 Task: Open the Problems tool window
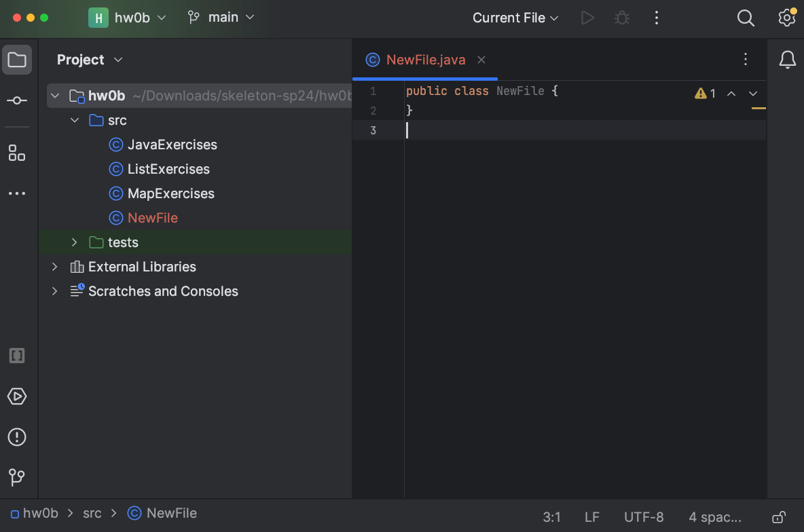[x=17, y=436]
